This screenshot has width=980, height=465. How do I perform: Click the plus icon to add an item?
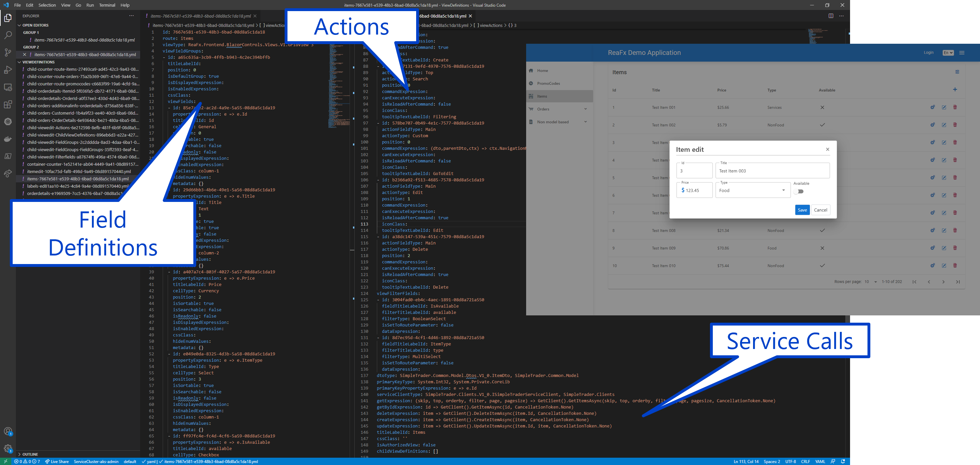click(x=955, y=90)
